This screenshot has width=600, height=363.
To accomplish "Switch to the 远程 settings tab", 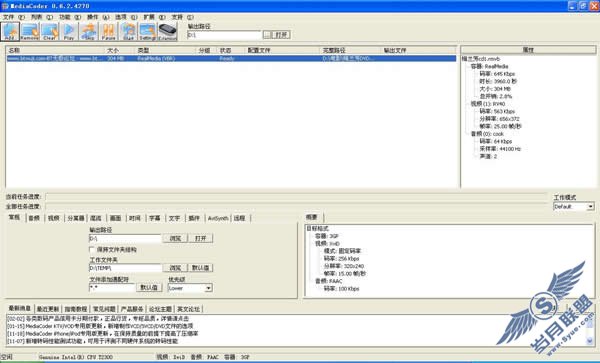I will [x=240, y=218].
